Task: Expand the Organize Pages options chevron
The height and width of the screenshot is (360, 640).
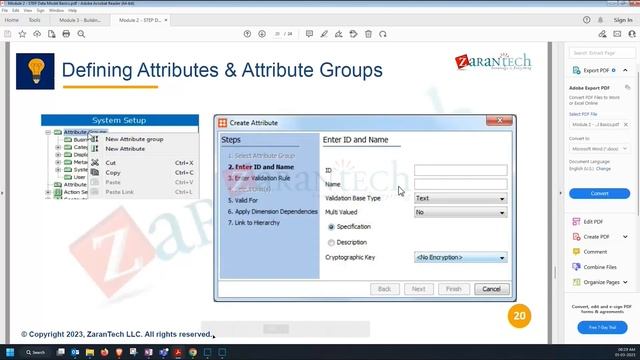Action: click(x=625, y=282)
